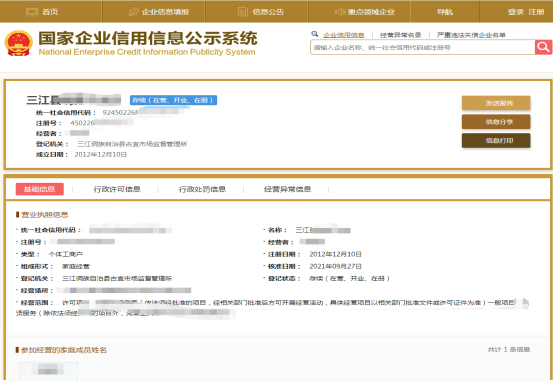Switch to the 行政许可信息 tab
This screenshot has width=554, height=382.
click(x=117, y=189)
